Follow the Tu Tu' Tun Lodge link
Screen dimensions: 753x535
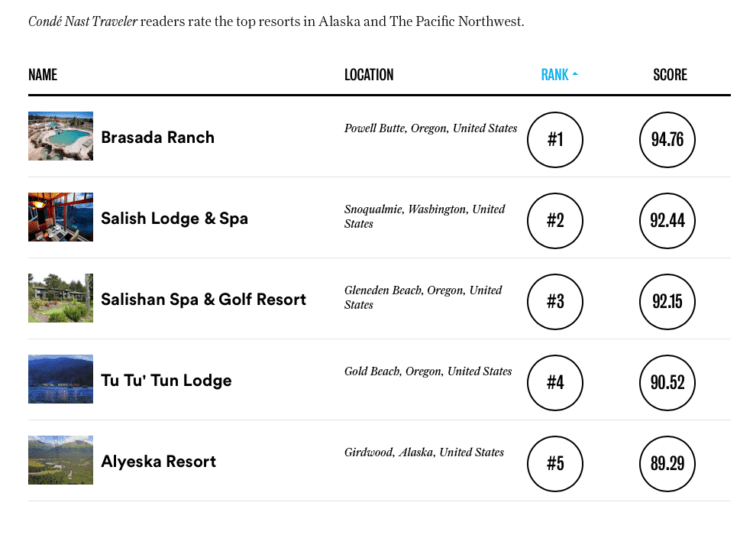pyautogui.click(x=166, y=380)
